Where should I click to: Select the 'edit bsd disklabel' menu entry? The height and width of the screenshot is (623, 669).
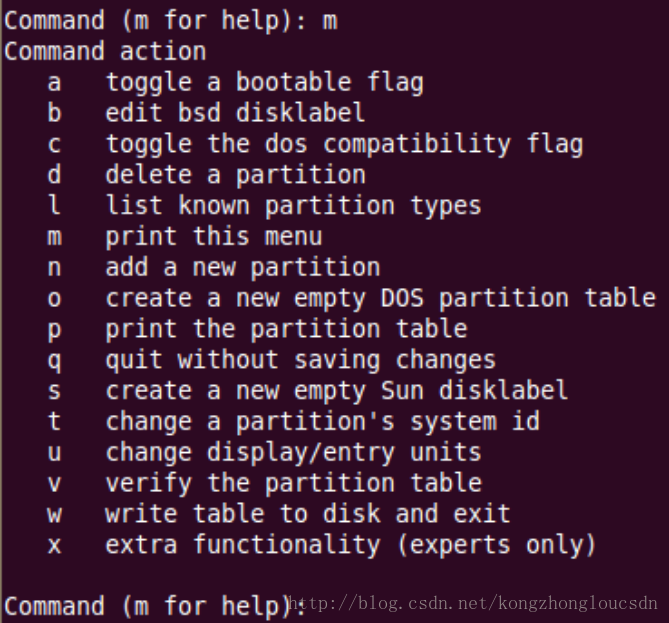click(206, 113)
